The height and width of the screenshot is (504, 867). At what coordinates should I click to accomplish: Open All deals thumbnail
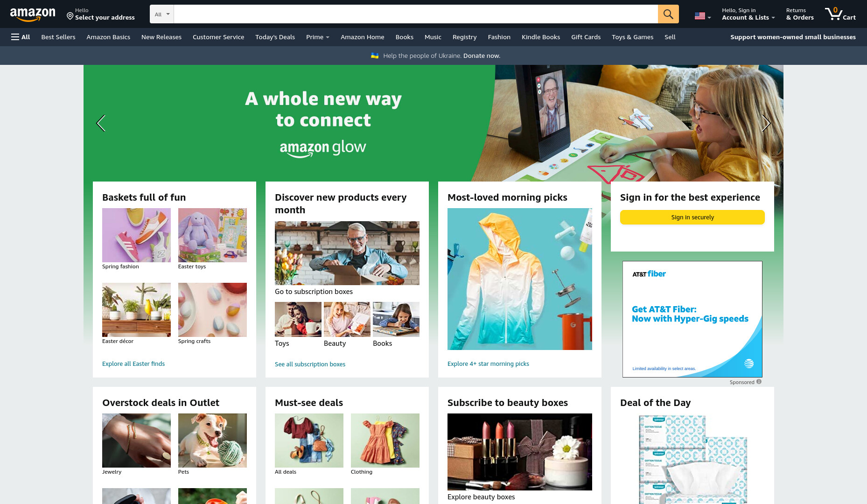click(x=309, y=441)
